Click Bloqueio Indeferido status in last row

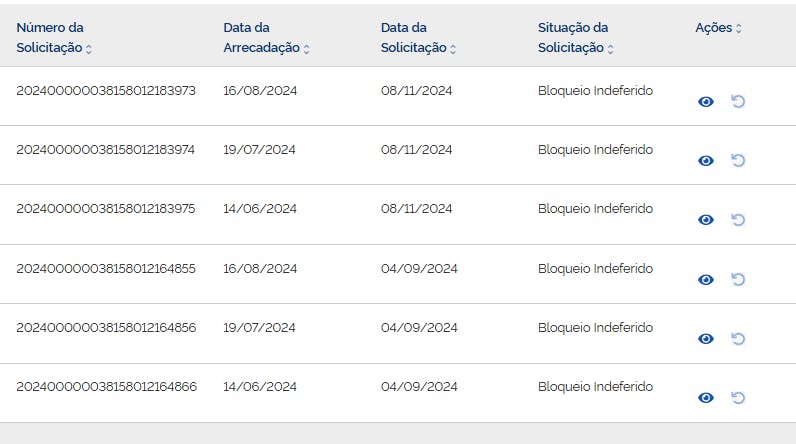point(595,387)
